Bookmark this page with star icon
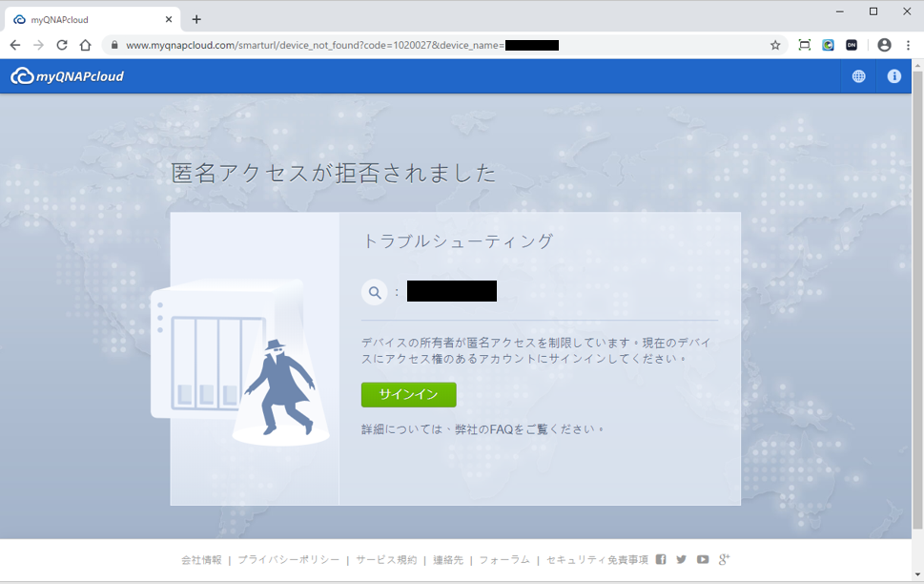The height and width of the screenshot is (584, 924). (775, 45)
